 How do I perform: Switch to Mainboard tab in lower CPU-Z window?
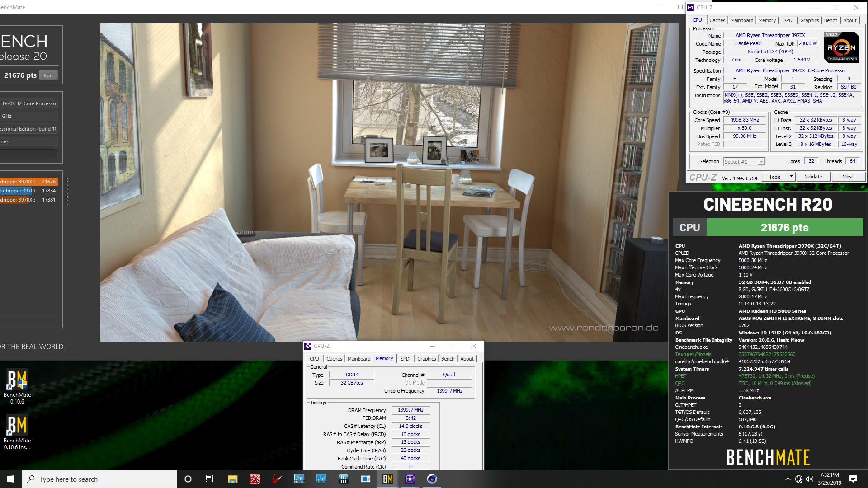pos(359,359)
